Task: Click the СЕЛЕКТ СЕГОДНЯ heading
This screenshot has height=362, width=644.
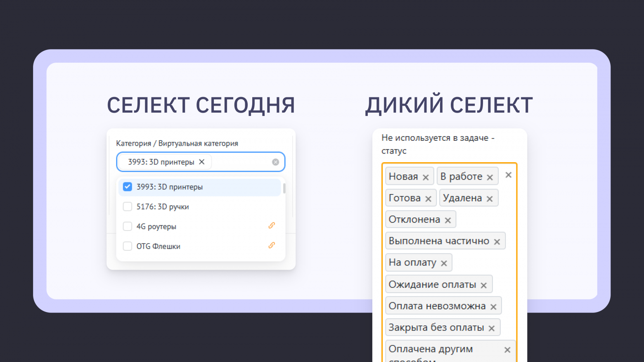Action: click(x=201, y=105)
